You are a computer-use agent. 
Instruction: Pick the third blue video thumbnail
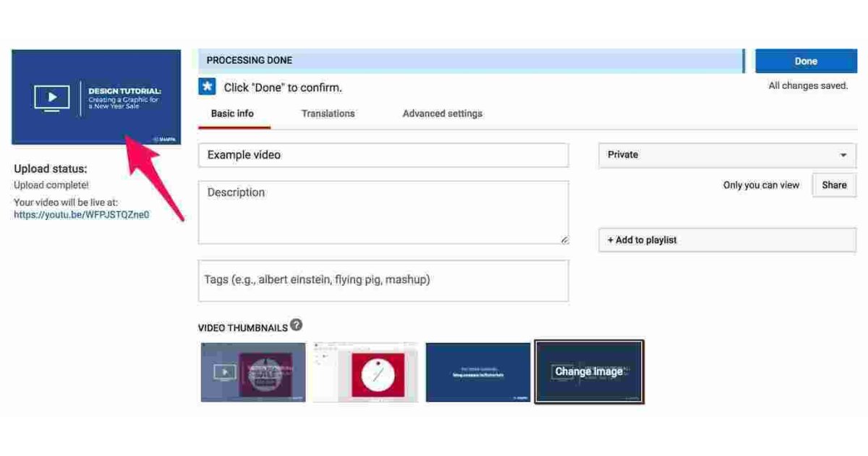pyautogui.click(x=478, y=372)
